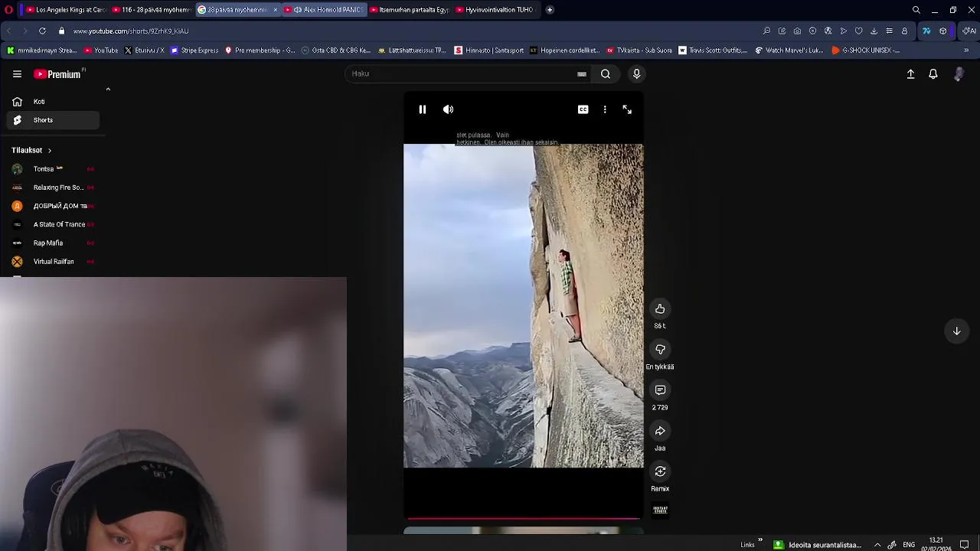Open the YouTube create upload icon

[x=910, y=74]
